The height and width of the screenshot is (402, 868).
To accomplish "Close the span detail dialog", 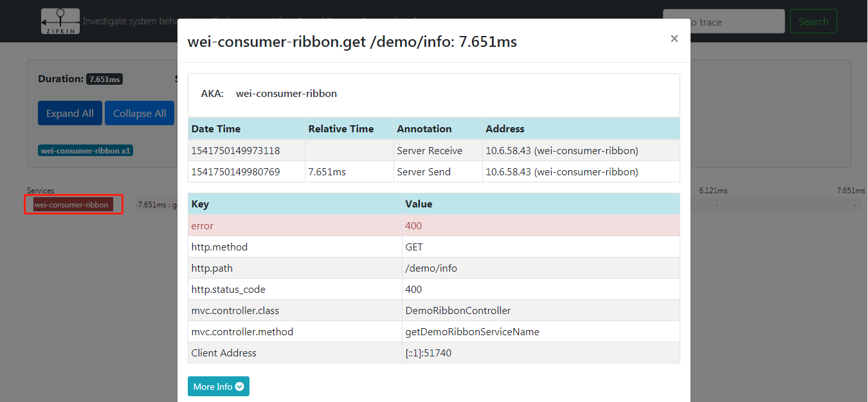I will point(674,39).
